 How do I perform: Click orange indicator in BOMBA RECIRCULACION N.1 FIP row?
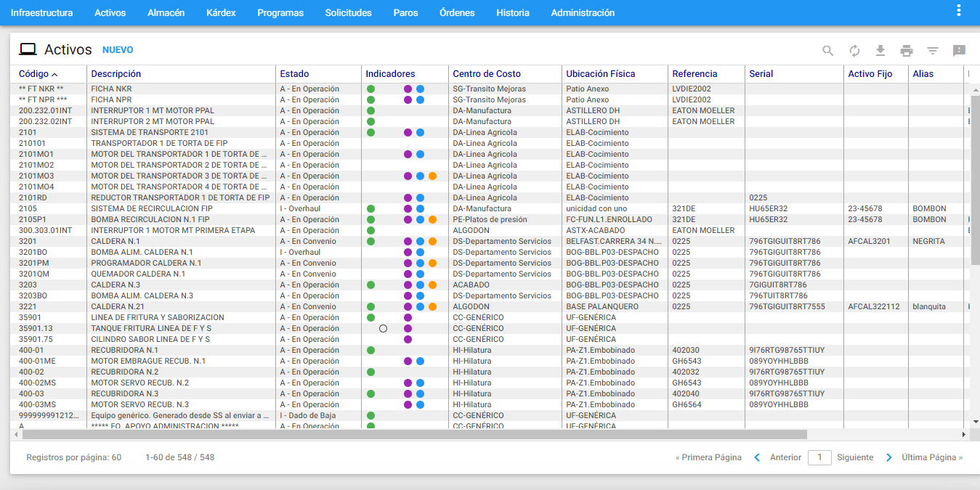click(432, 219)
